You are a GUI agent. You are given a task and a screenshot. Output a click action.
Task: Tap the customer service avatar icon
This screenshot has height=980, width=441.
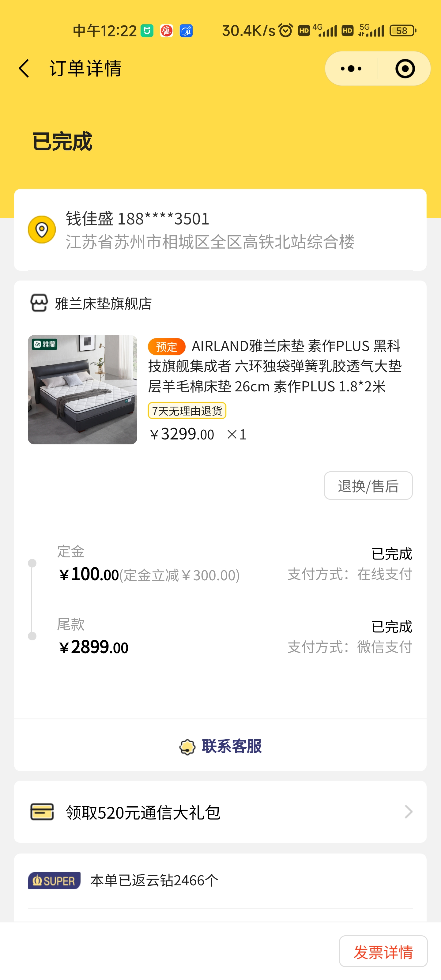(187, 747)
